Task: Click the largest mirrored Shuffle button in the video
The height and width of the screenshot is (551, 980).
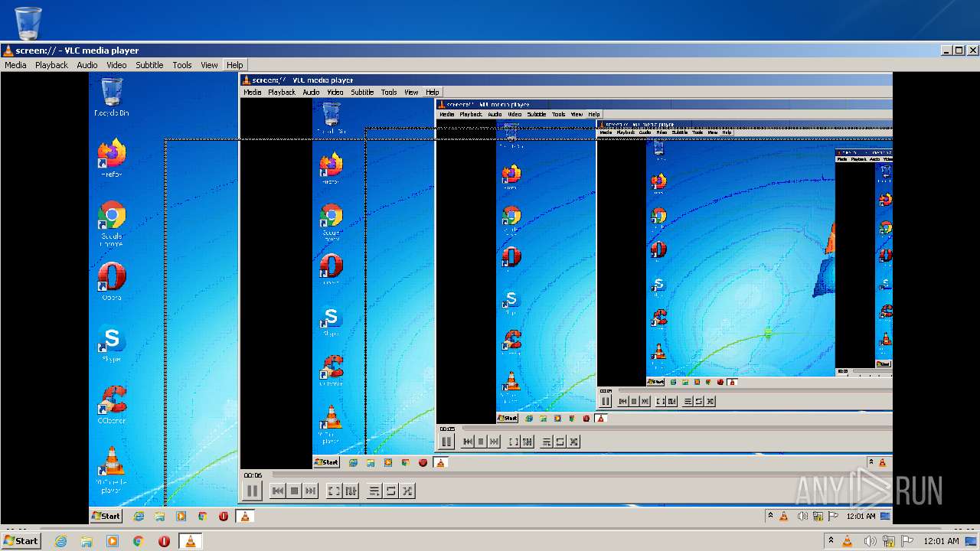Action: coord(407,491)
